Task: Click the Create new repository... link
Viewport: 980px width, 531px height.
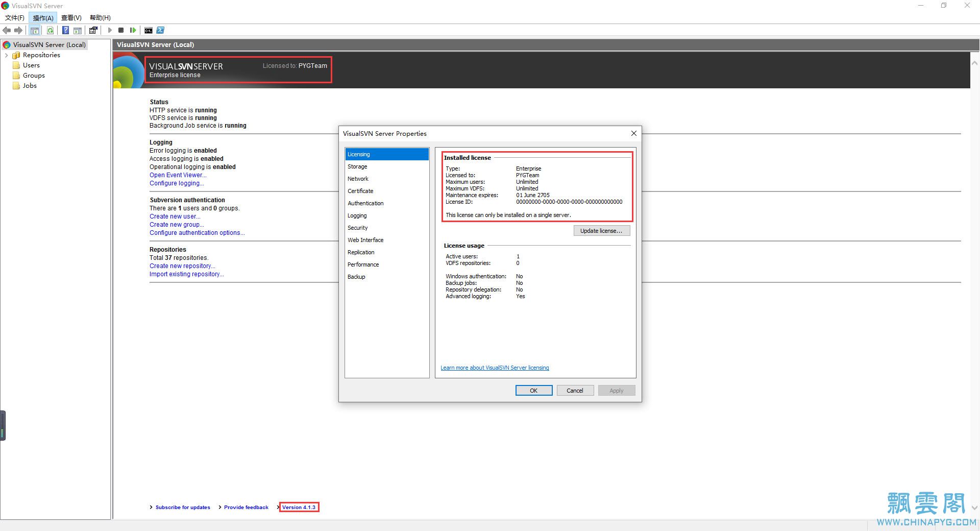Action: (182, 266)
